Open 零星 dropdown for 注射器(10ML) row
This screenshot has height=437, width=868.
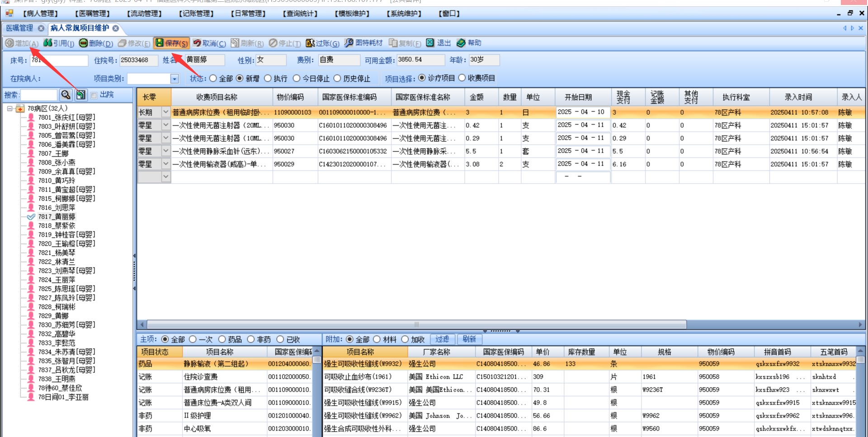tap(166, 138)
